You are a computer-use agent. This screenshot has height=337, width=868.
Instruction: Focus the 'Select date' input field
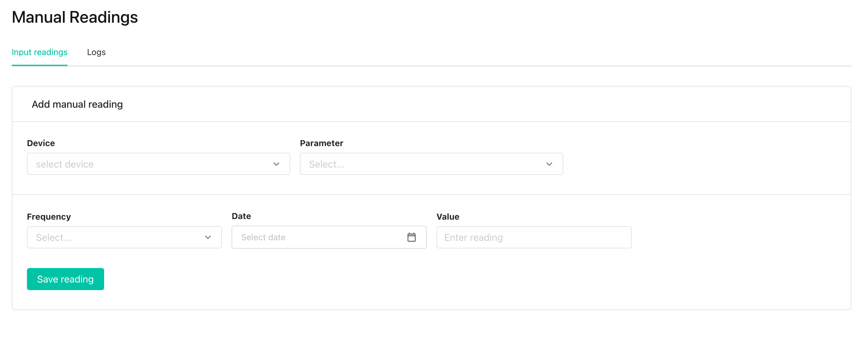(329, 237)
